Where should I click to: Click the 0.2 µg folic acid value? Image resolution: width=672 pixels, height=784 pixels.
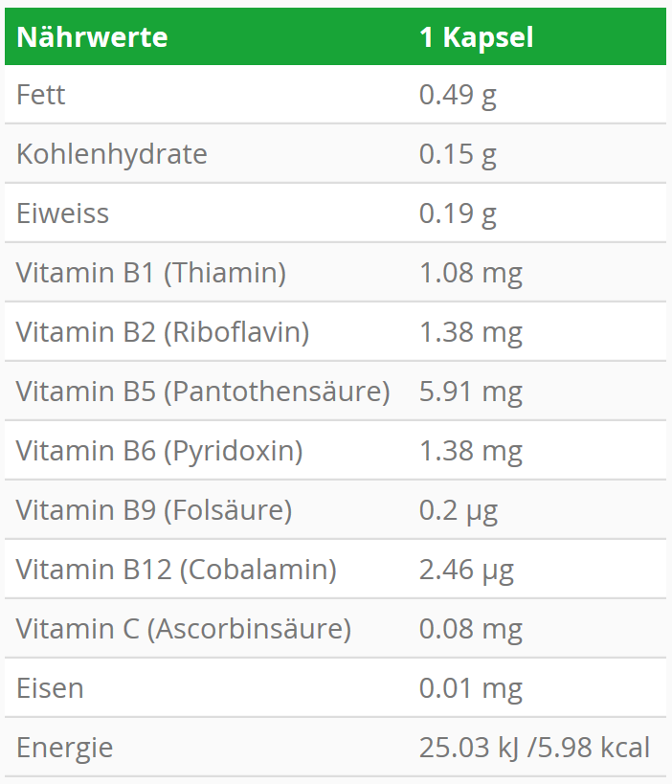(x=459, y=510)
